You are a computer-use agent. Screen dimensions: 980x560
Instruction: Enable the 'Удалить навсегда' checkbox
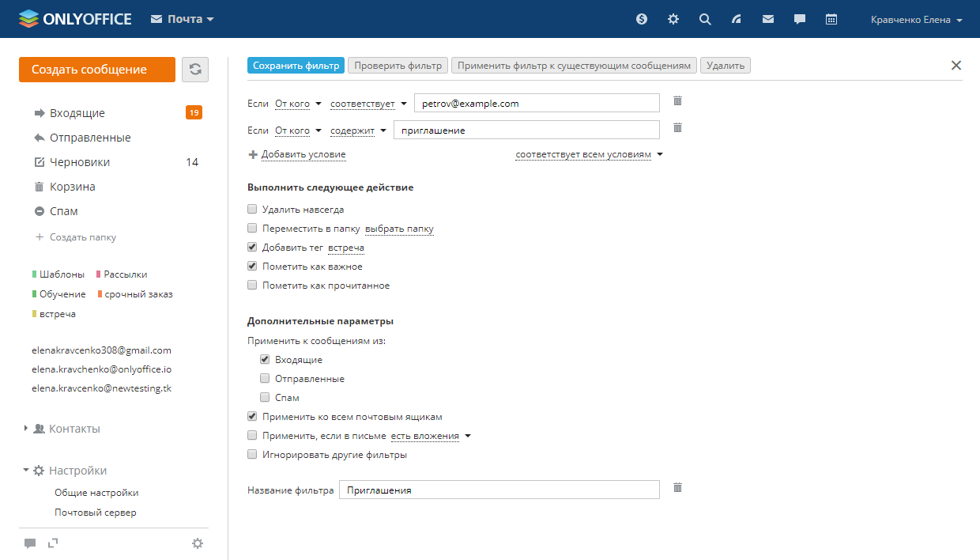[252, 210]
